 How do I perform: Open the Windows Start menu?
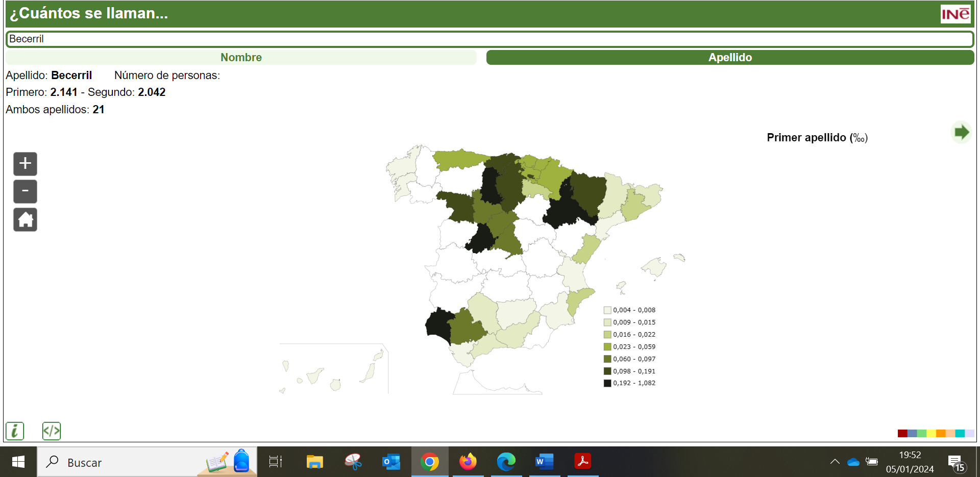point(18,462)
